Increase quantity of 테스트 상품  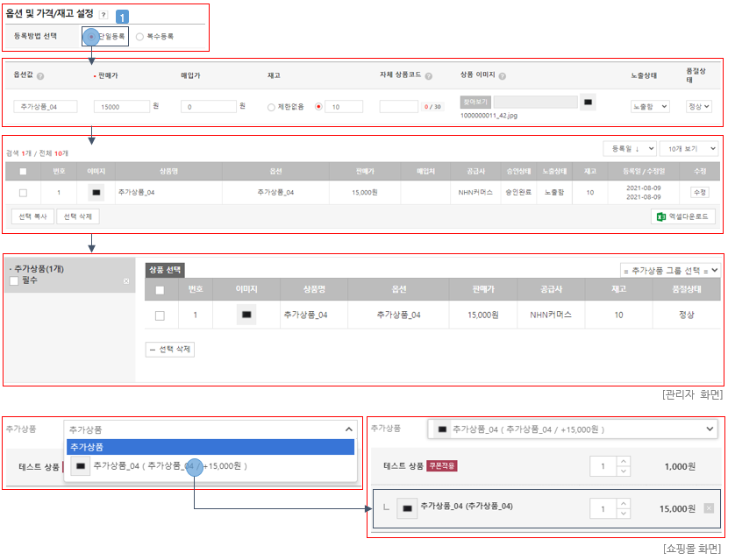623,462
